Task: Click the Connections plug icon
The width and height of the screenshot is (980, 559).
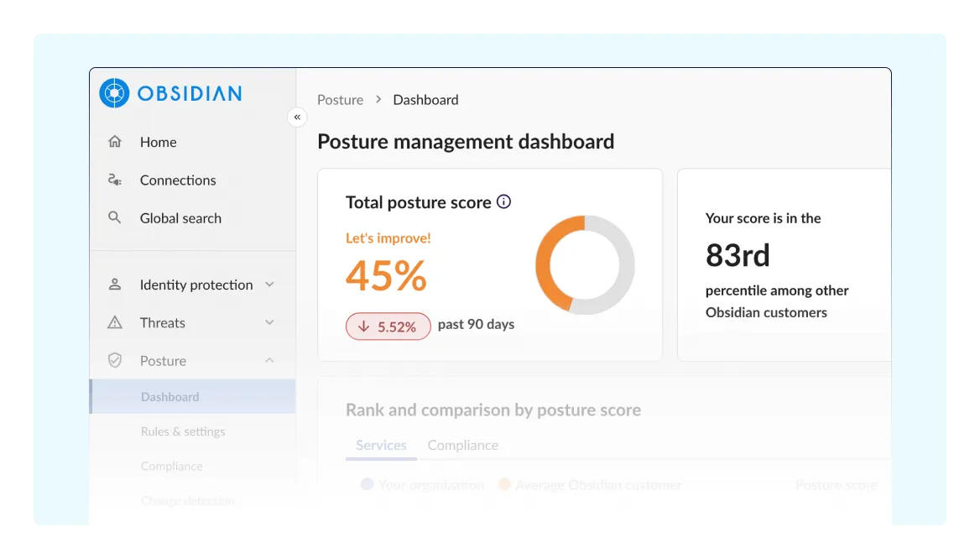Action: coord(115,180)
